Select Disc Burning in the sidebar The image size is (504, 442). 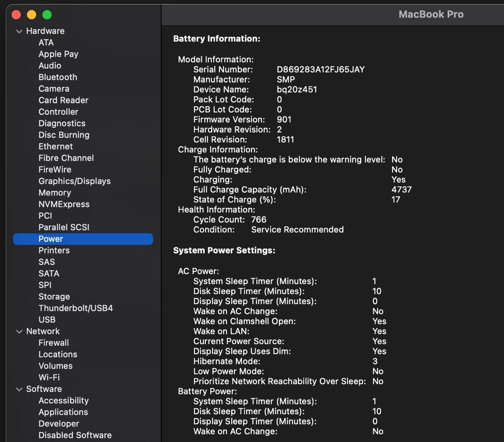(x=64, y=135)
